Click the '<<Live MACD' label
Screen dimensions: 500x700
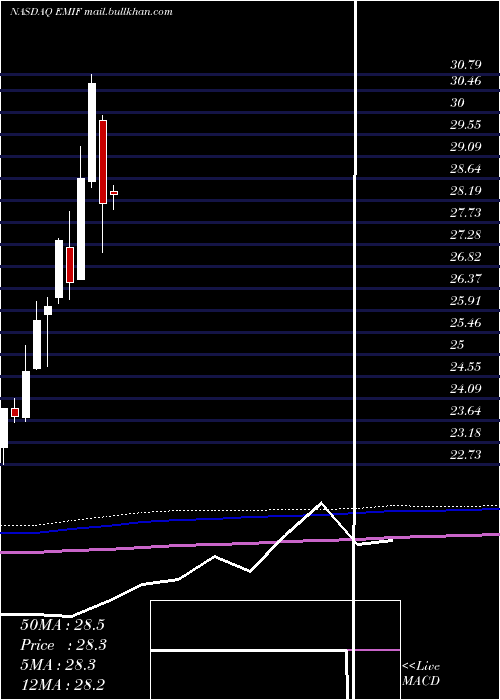421,674
